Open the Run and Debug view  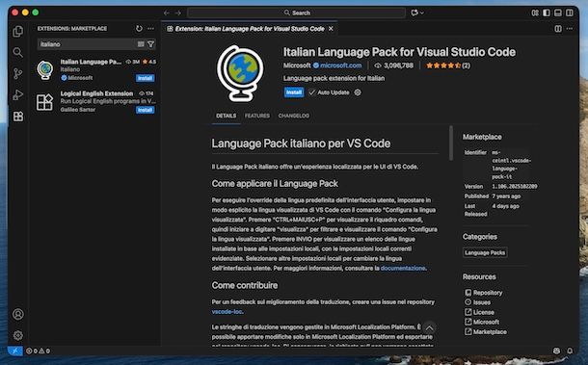pyautogui.click(x=17, y=94)
